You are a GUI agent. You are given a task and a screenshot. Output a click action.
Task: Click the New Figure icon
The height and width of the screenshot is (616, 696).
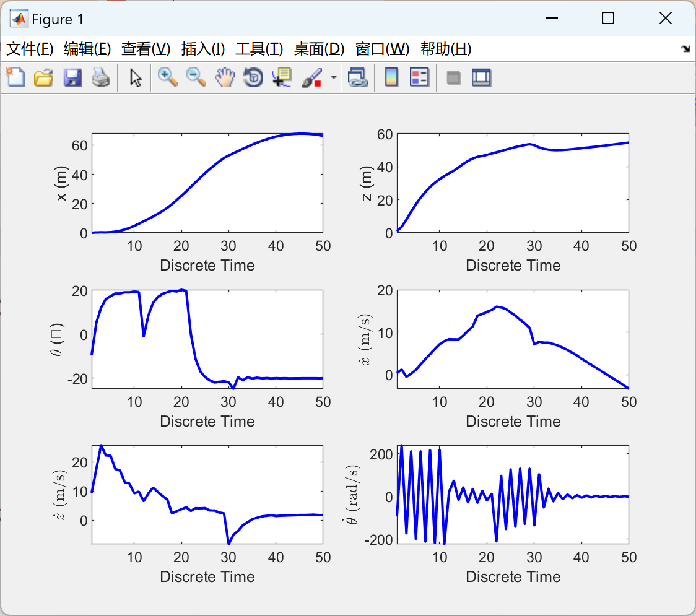tap(15, 77)
